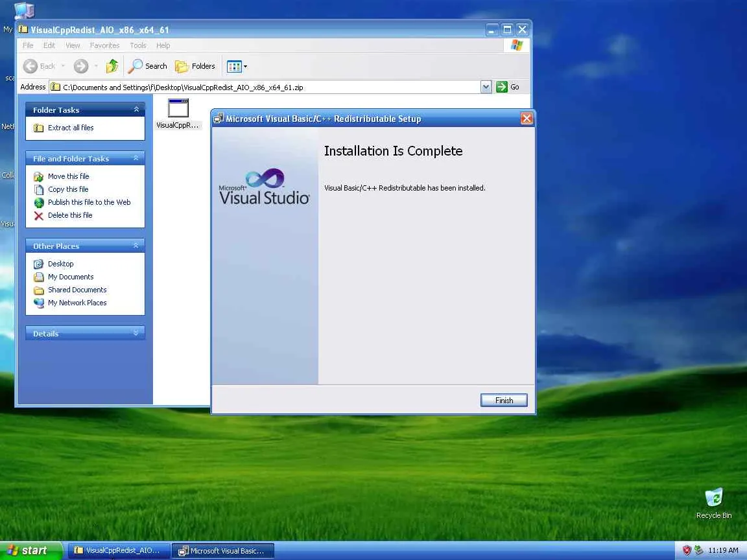Click the security shield tray icon
747x560 pixels.
tap(687, 550)
